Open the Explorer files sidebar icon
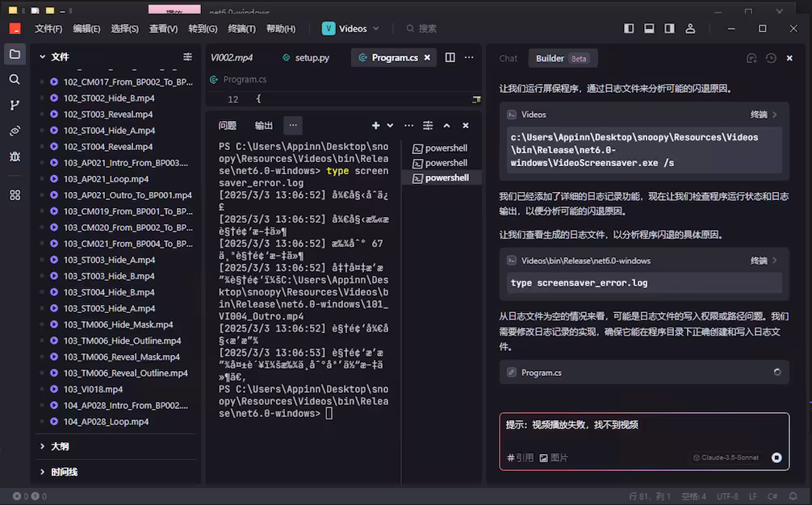Screen dimensions: 812x505 click(15, 54)
